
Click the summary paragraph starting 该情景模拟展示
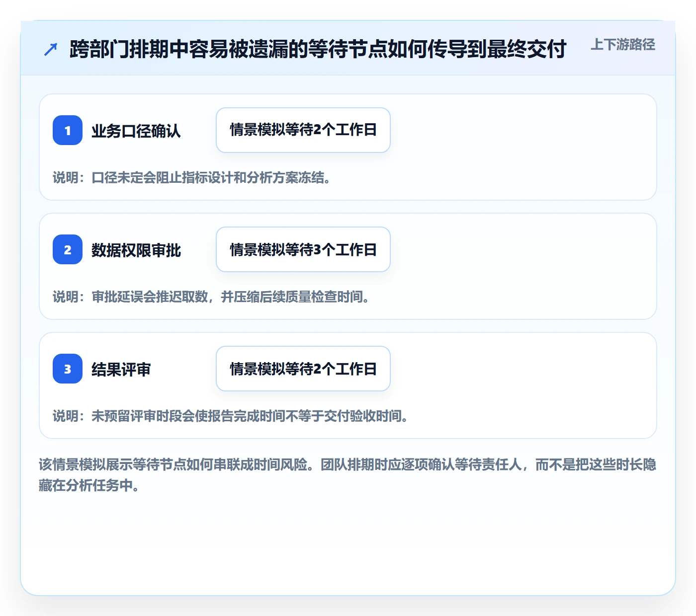pyautogui.click(x=348, y=475)
